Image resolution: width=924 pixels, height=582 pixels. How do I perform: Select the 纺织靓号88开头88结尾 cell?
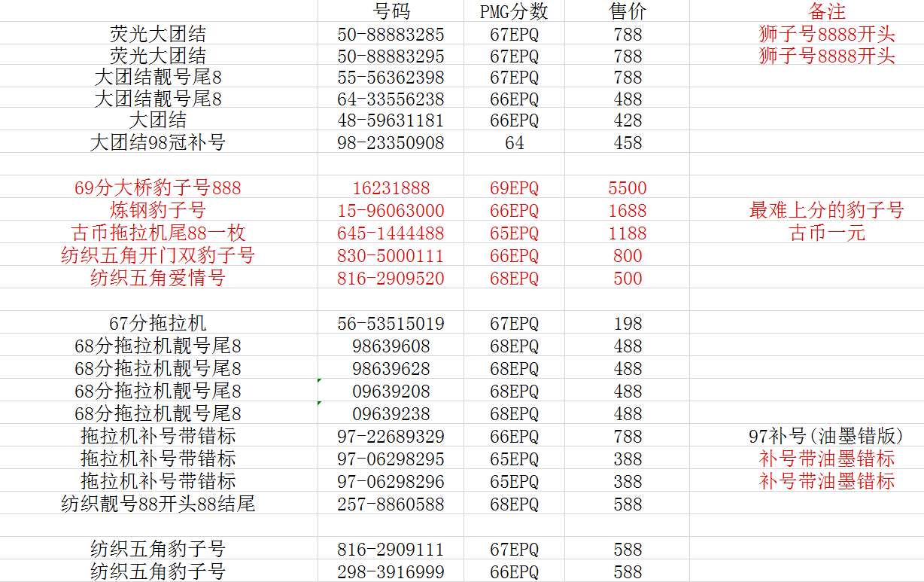pyautogui.click(x=158, y=504)
